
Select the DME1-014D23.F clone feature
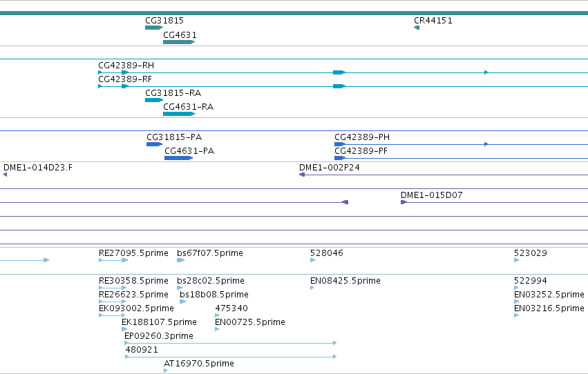[6, 175]
